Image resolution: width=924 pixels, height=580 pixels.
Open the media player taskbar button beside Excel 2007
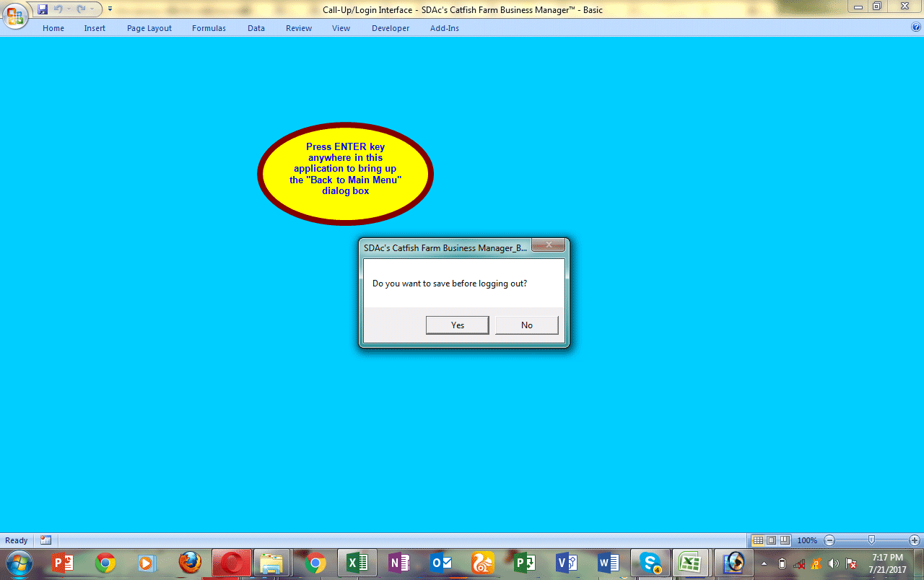(x=734, y=563)
